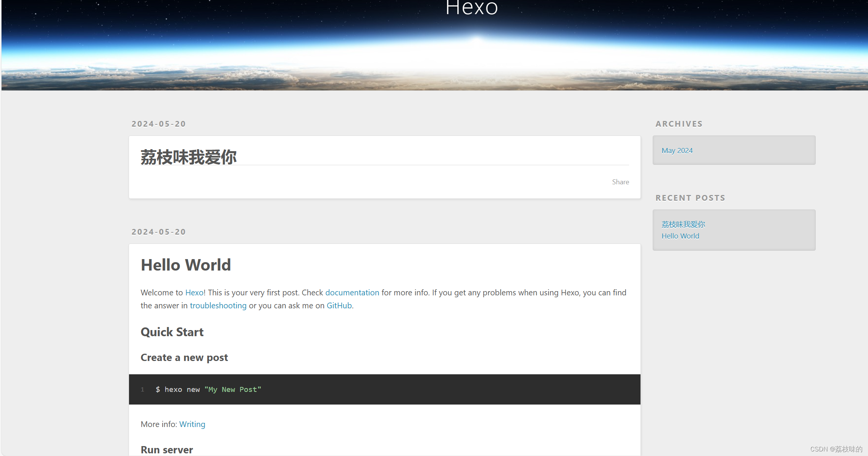Screen dimensions: 868x456
Task: Open the documentation link
Action: [x=352, y=292]
